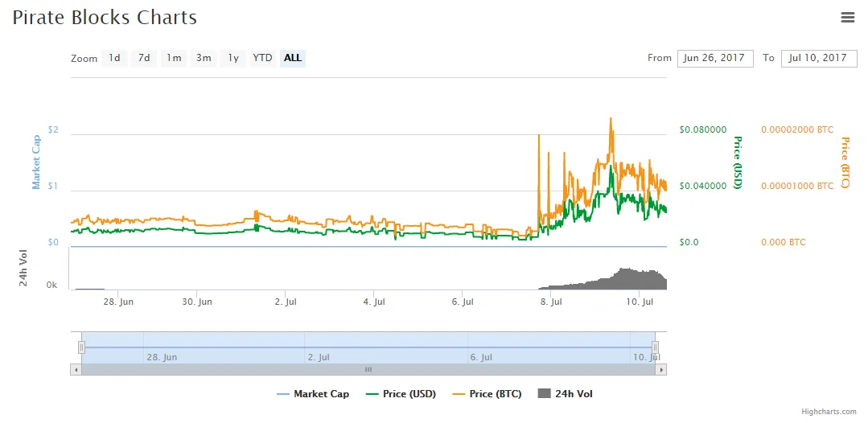This screenshot has height=423, width=868.
Task: Click the 24h Vol axis title
Action: 23,268
